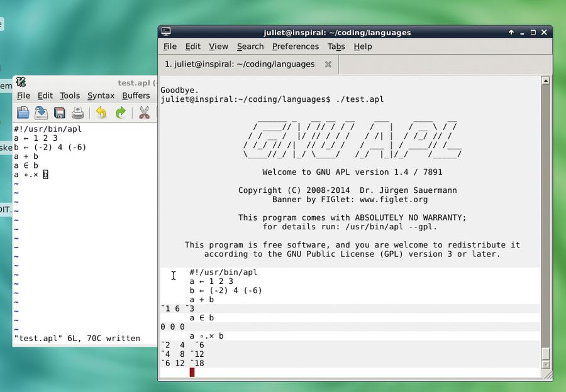Cut with the scissors icon in gVim
The image size is (566, 392).
144,113
